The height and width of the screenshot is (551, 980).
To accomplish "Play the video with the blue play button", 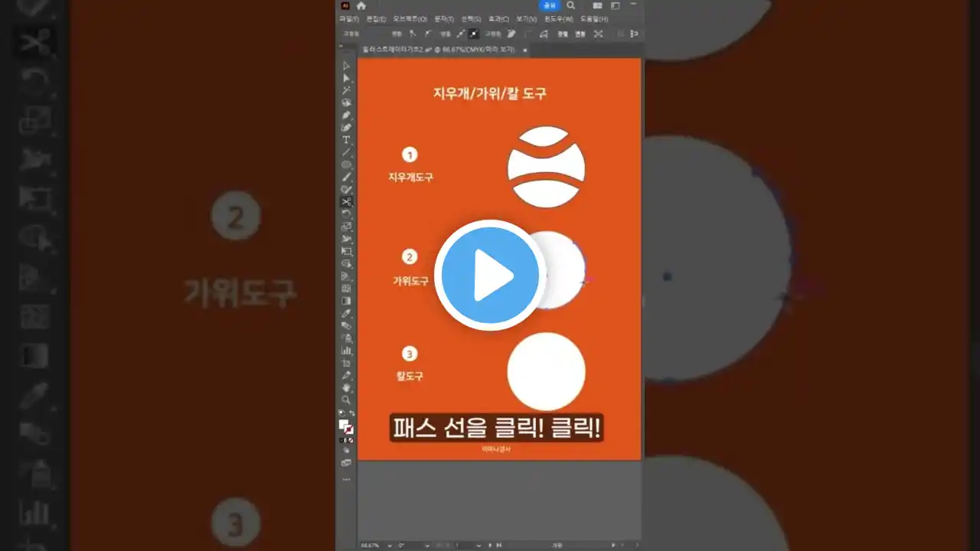I will click(x=490, y=275).
